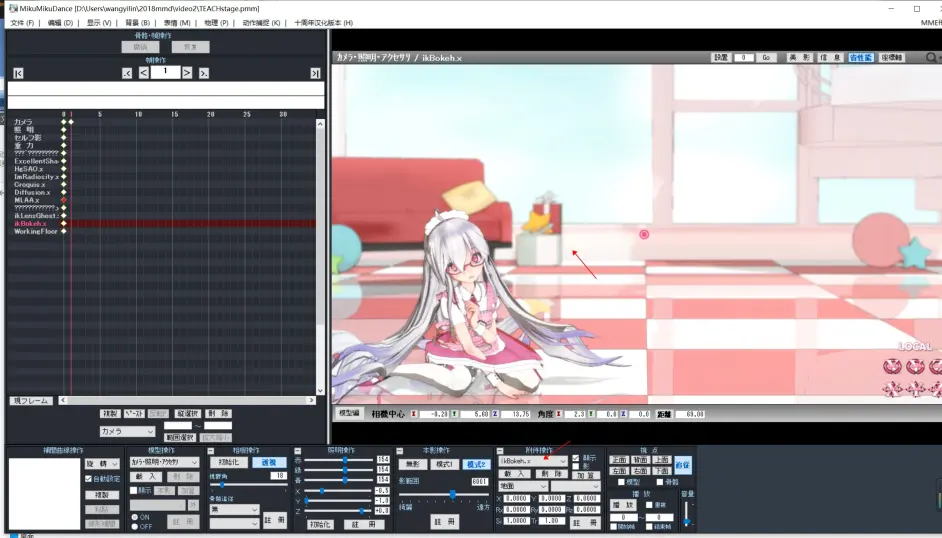Screen dimensions: 942x538
Task: Step forward one frame with > arrow
Action: (x=187, y=73)
